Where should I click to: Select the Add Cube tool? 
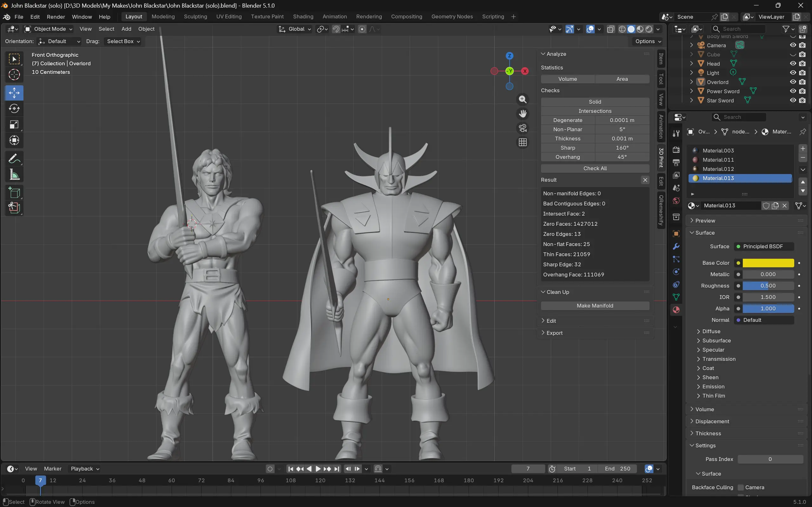tap(14, 193)
